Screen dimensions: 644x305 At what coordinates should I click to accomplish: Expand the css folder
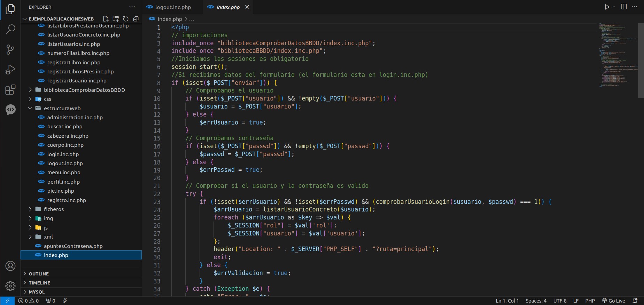(x=81, y=99)
